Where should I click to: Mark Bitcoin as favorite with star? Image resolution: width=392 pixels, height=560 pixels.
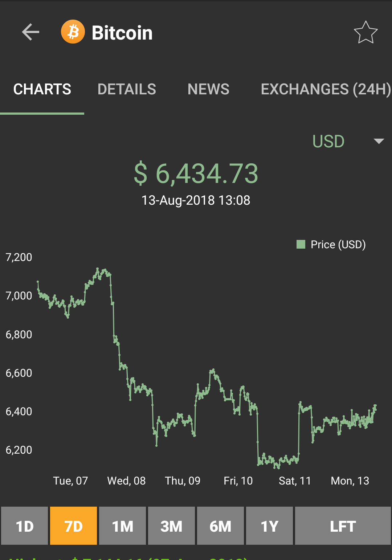click(x=366, y=32)
